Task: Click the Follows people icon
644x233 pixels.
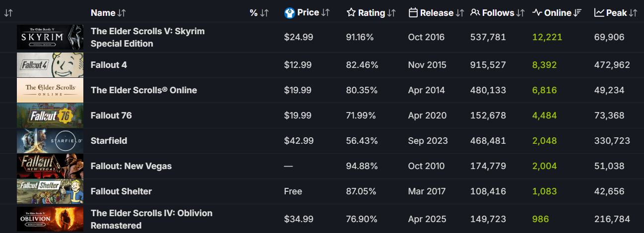Action: click(x=475, y=13)
